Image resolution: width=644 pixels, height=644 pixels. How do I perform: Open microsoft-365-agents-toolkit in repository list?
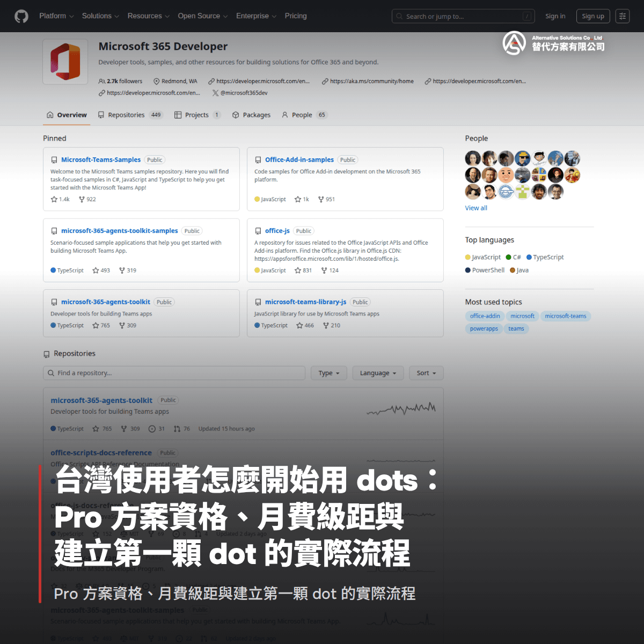(x=101, y=400)
